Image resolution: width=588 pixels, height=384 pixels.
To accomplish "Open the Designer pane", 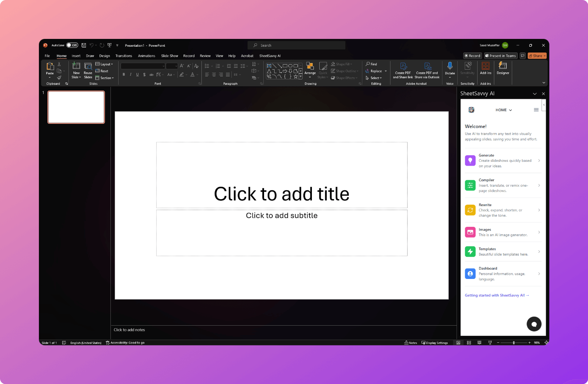I will [x=503, y=70].
